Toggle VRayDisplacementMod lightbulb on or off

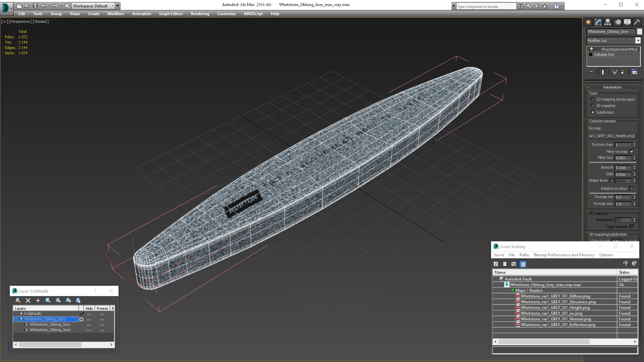(591, 49)
